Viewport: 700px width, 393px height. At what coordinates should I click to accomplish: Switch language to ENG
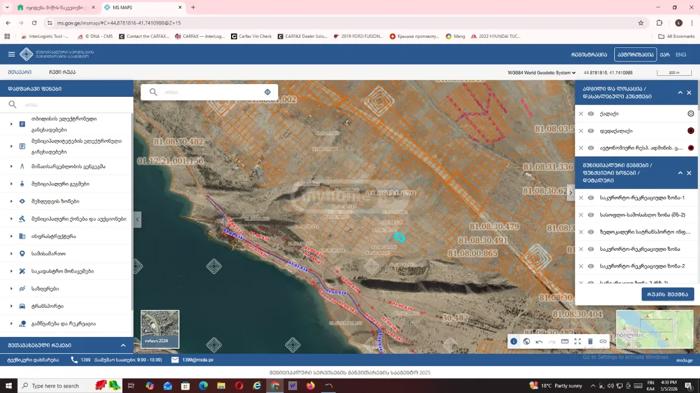681,54
